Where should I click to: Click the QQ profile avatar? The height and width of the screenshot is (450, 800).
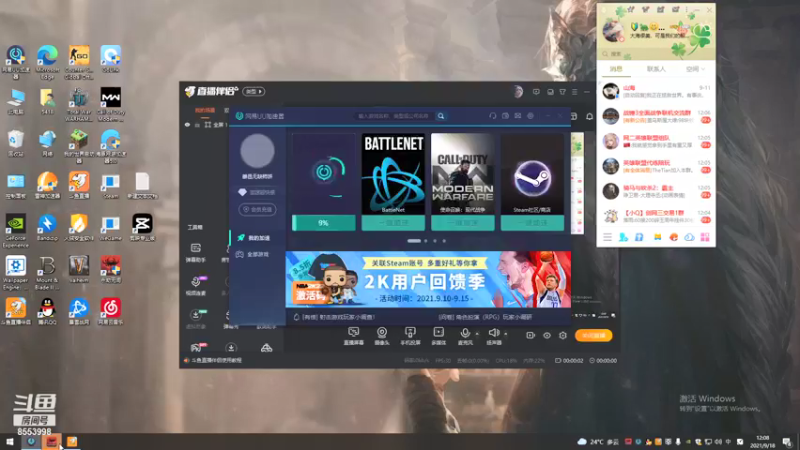pyautogui.click(x=613, y=31)
